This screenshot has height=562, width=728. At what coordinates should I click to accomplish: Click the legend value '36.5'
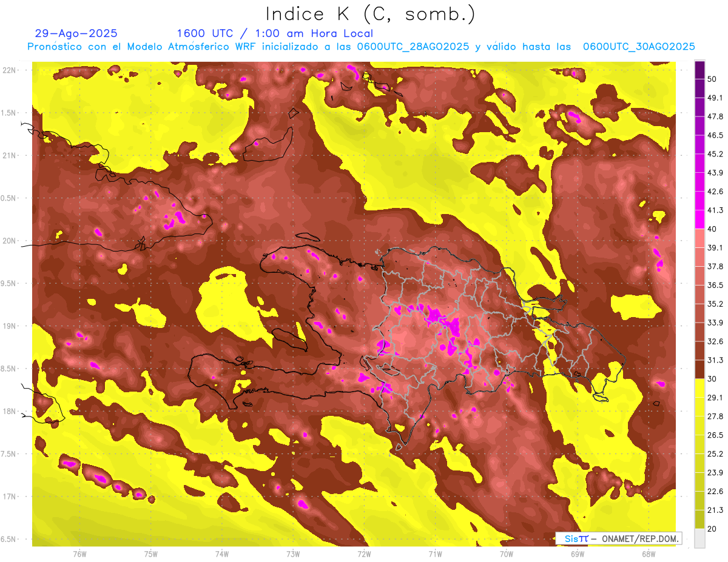click(x=715, y=285)
